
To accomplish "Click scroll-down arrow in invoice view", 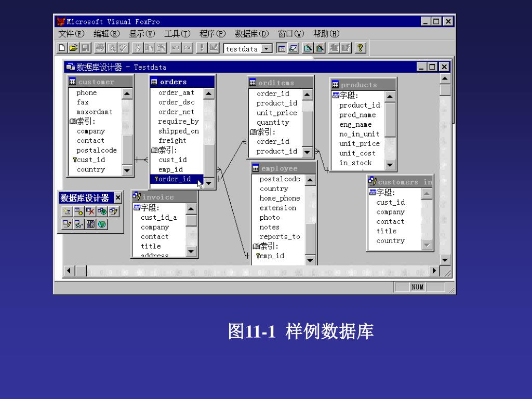I will coord(191,251).
